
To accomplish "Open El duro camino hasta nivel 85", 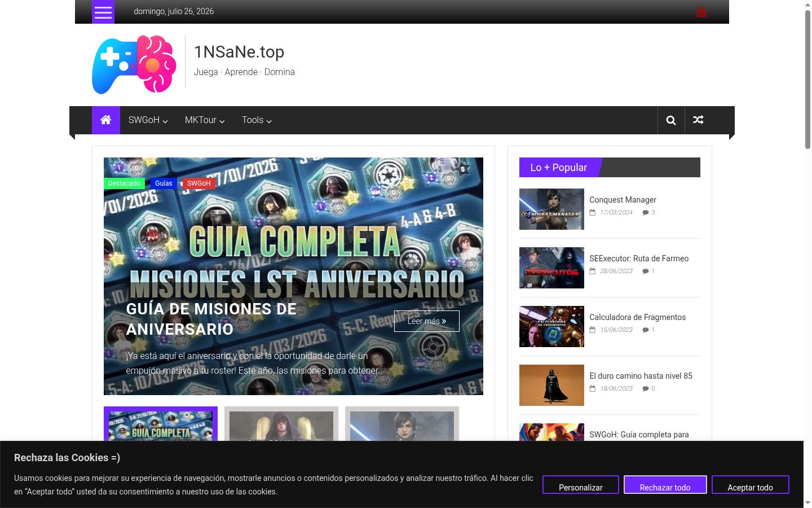I will pyautogui.click(x=641, y=376).
